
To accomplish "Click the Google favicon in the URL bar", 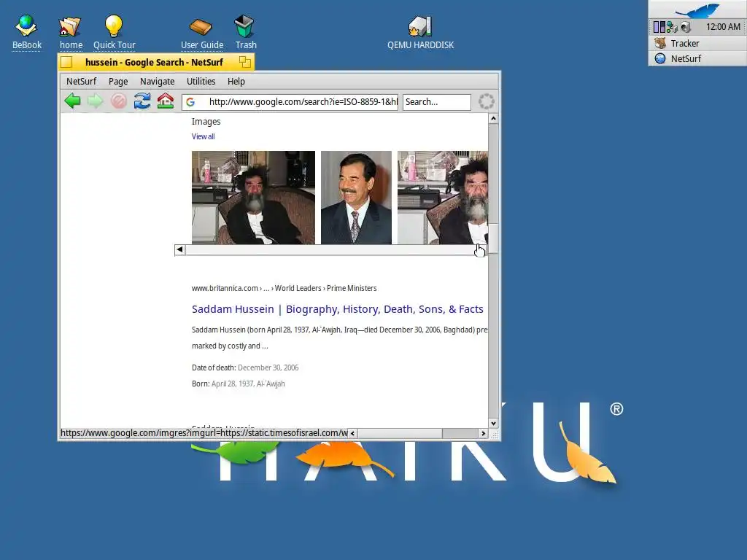I will click(190, 102).
